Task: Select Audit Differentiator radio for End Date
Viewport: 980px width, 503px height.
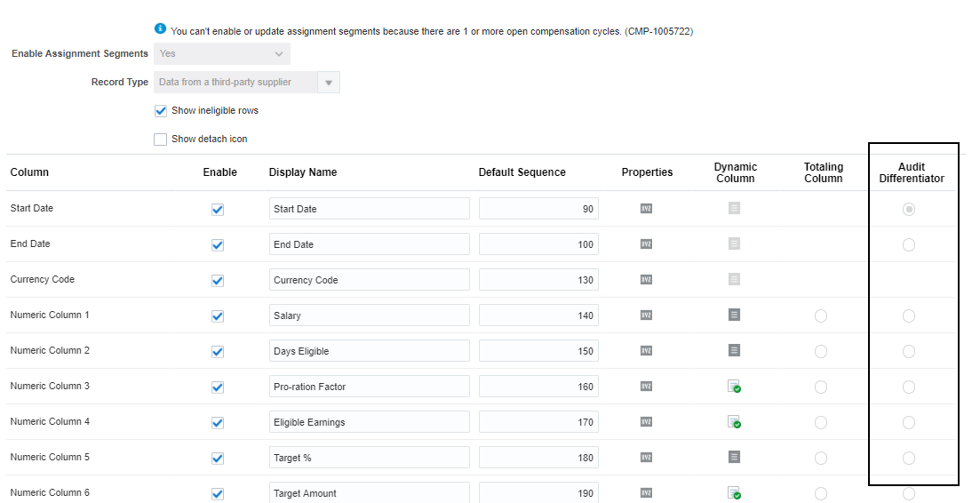Action: click(908, 244)
